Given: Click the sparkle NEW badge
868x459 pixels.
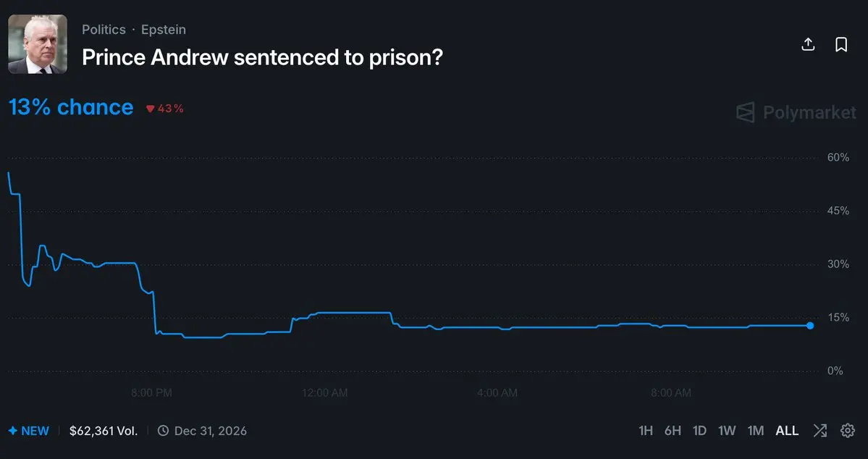Looking at the screenshot, I should [x=29, y=431].
